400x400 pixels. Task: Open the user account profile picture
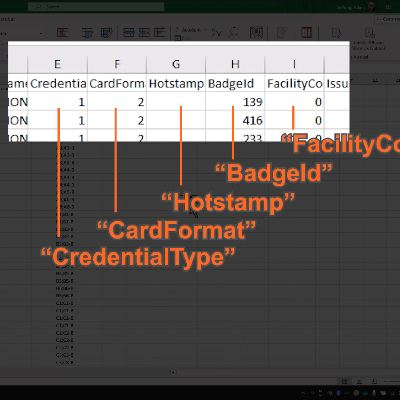pos(371,7)
